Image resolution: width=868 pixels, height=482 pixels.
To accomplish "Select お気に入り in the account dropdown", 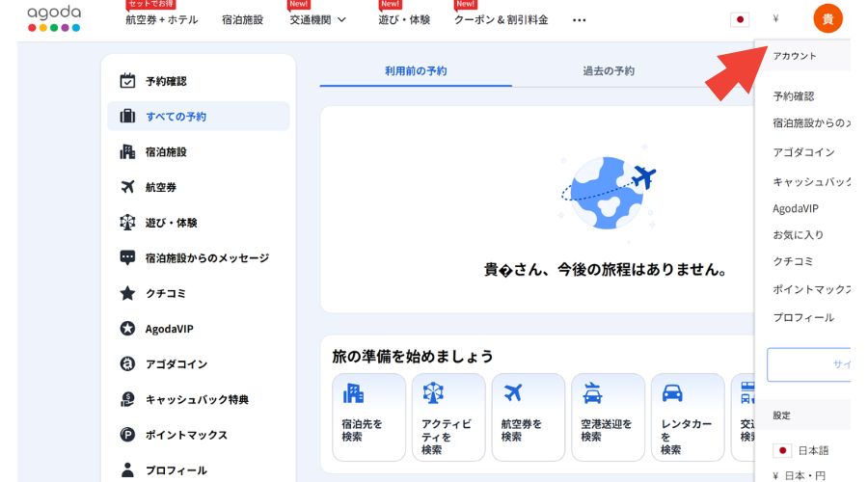I will (799, 234).
